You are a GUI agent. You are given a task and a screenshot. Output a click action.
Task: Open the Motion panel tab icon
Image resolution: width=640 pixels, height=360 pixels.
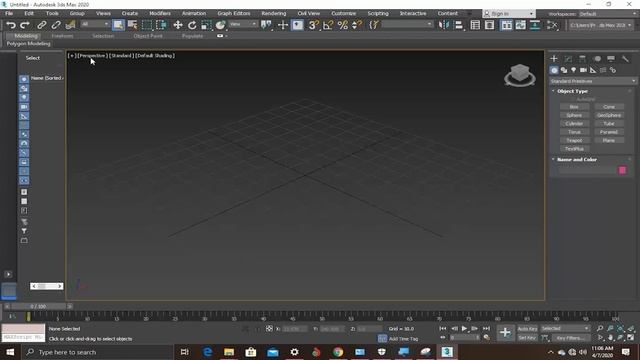tap(597, 59)
